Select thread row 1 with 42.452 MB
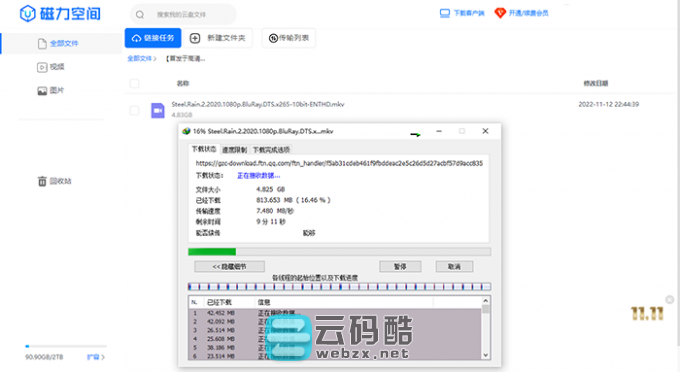The width and height of the screenshot is (680, 372). click(335, 313)
